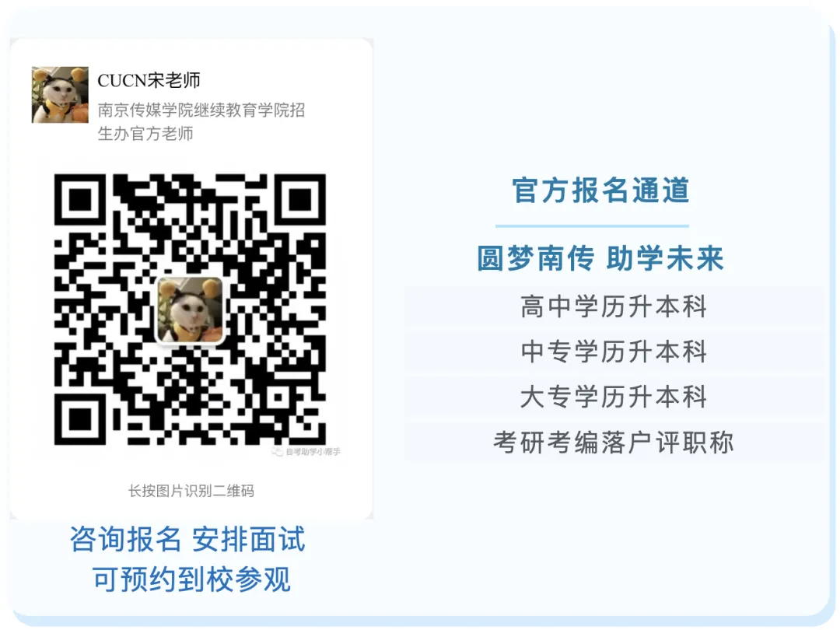840x630 pixels.
Task: Select the 高中学历升本科 option
Action: pos(614,306)
